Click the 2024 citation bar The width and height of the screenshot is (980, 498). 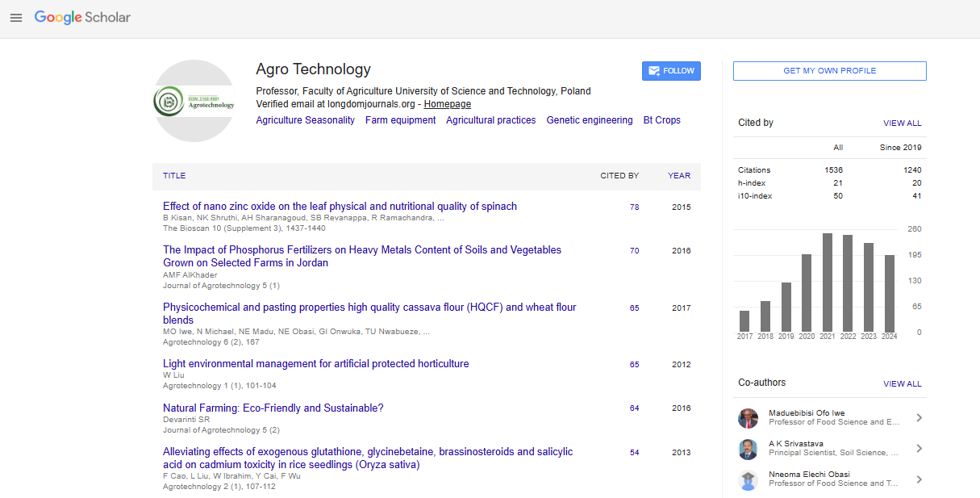[x=890, y=294]
